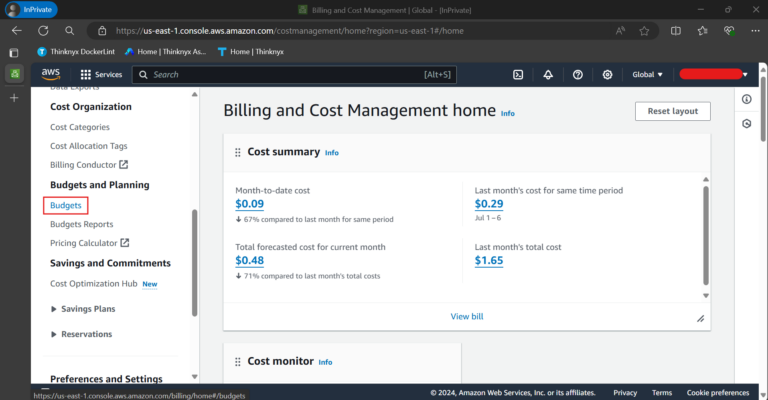
Task: Open the info panel icon on right edge
Action: [746, 99]
